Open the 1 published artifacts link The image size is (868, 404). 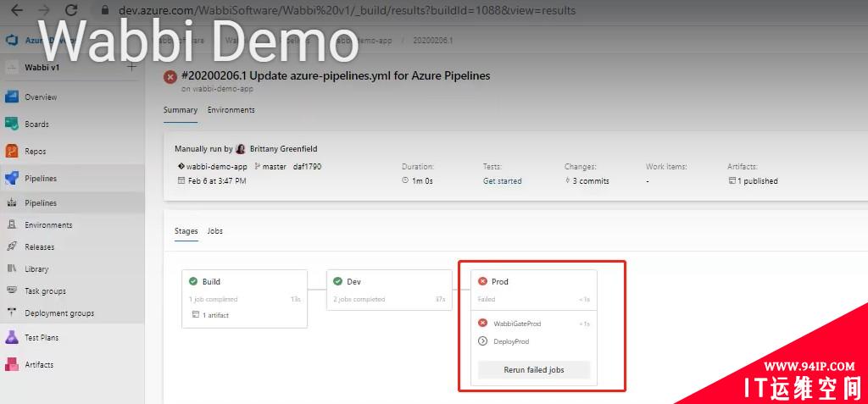(x=754, y=181)
